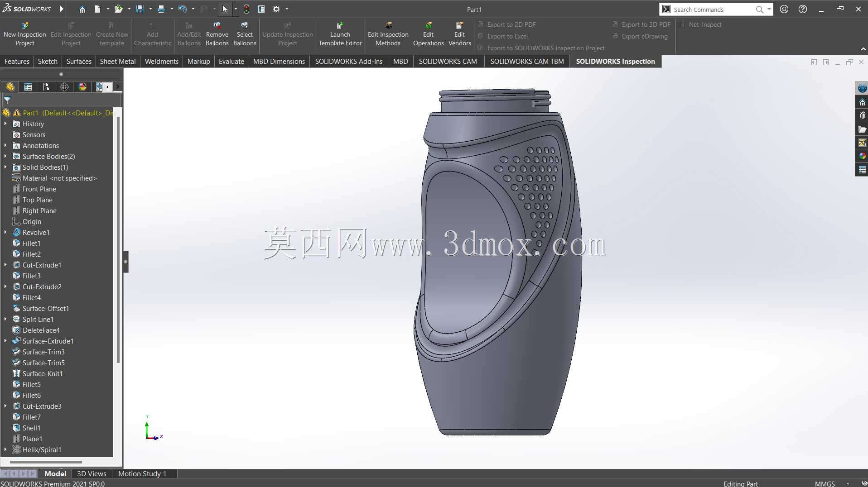Viewport: 868px width, 487px height.
Task: Open the Help question mark icon
Action: [x=803, y=9]
